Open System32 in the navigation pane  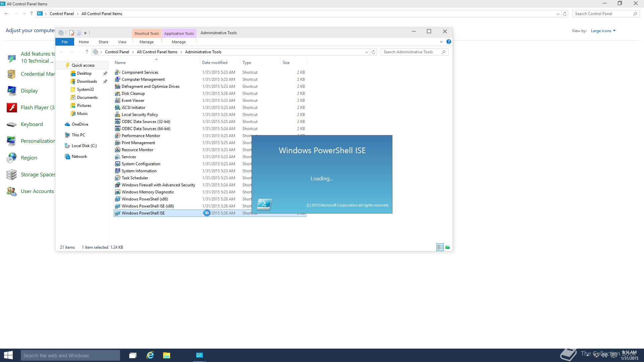85,89
